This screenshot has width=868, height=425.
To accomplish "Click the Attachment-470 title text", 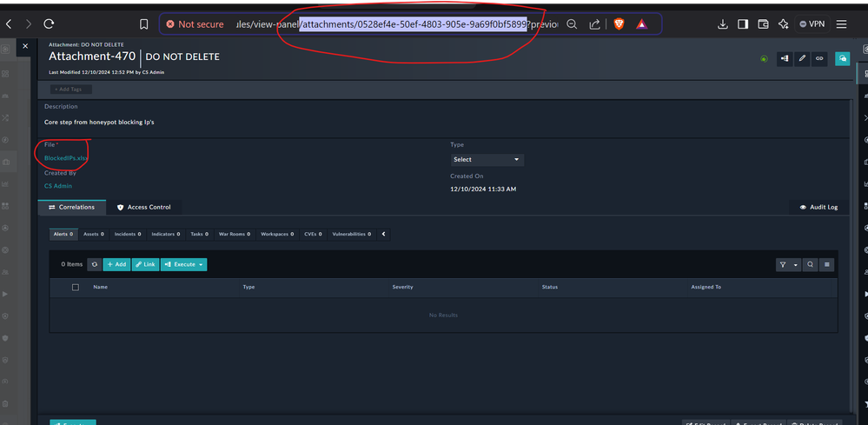I will click(x=92, y=56).
